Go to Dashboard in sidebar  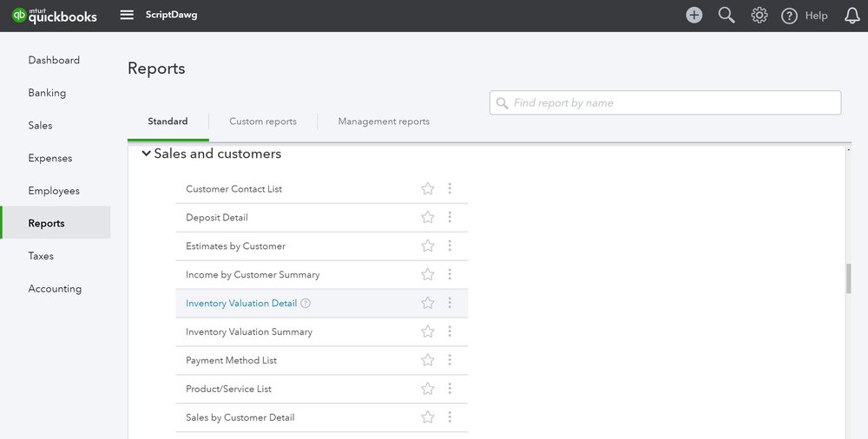click(x=54, y=60)
